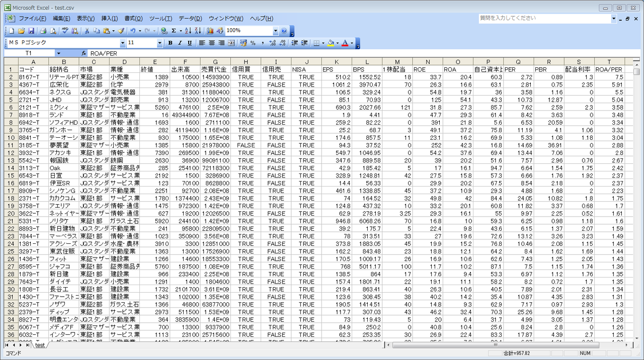Sort ascending with the A-Z icon
This screenshot has height=360, width=644.
pos(188,31)
